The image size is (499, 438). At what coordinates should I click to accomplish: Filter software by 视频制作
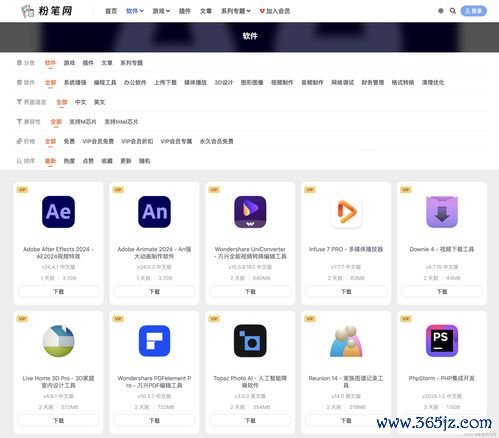(x=282, y=82)
